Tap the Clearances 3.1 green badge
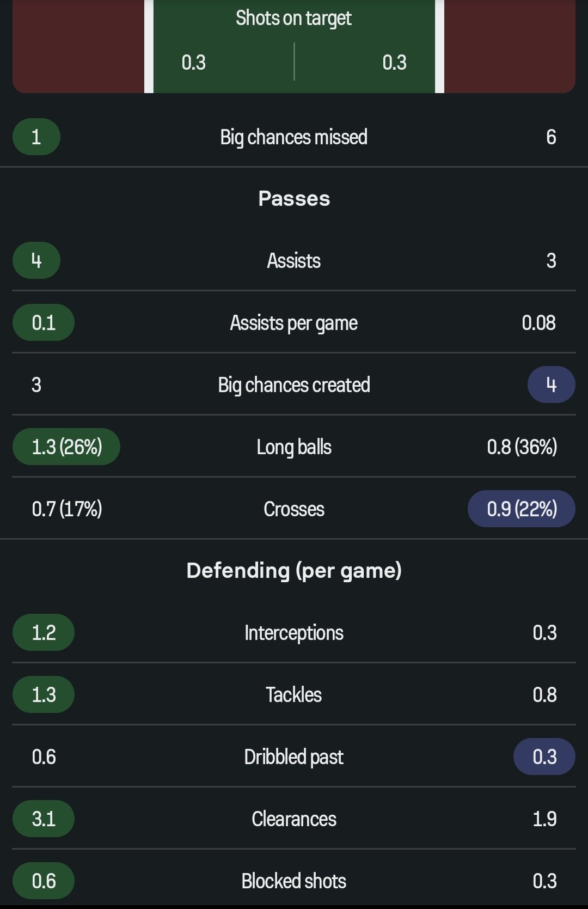588x909 pixels. pos(44,819)
